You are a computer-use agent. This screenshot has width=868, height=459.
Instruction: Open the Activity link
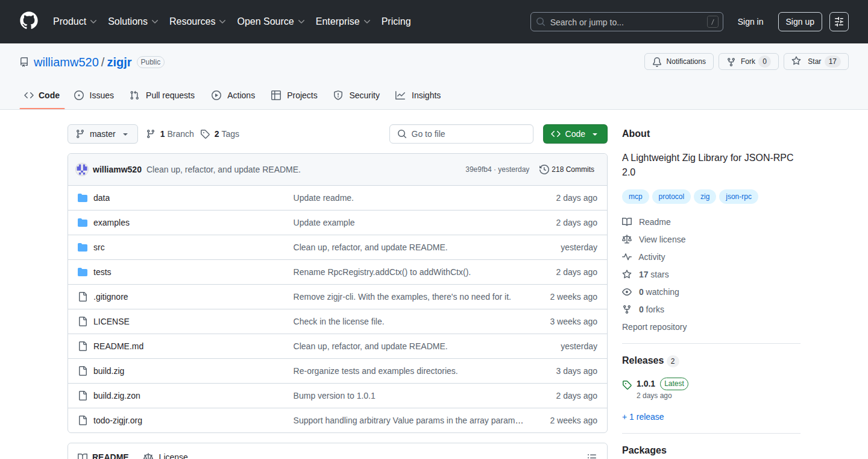point(644,257)
